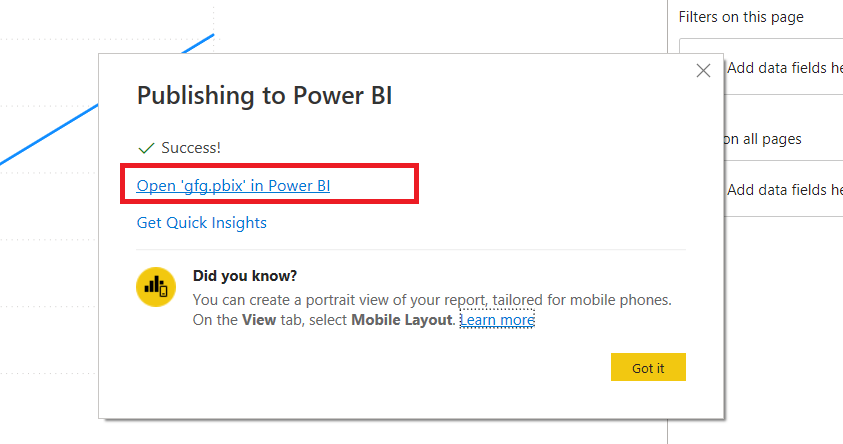Click the Get Quick Insights link
843x444 pixels.
pos(201,222)
